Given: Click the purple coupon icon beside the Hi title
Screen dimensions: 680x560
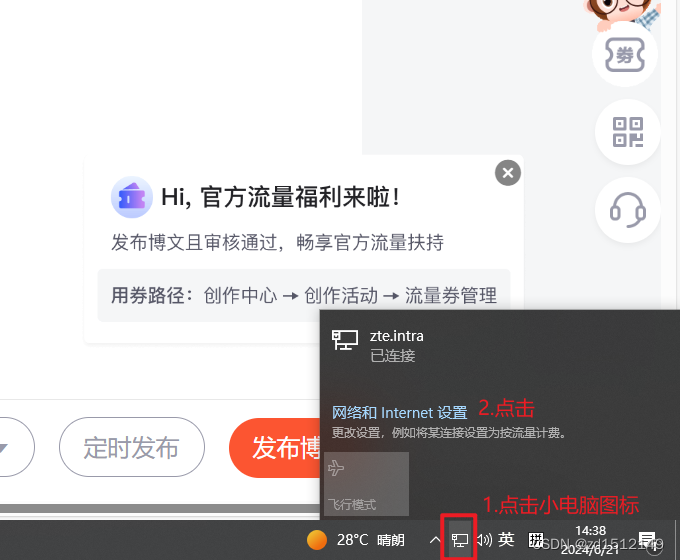Looking at the screenshot, I should point(131,197).
